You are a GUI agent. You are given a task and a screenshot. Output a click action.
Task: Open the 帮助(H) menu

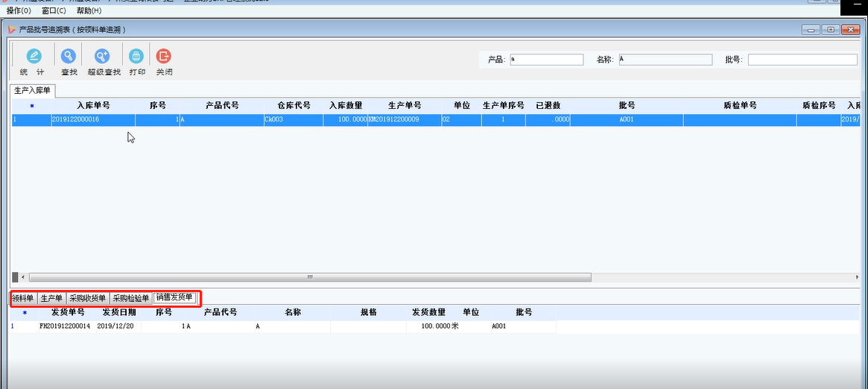tap(89, 11)
